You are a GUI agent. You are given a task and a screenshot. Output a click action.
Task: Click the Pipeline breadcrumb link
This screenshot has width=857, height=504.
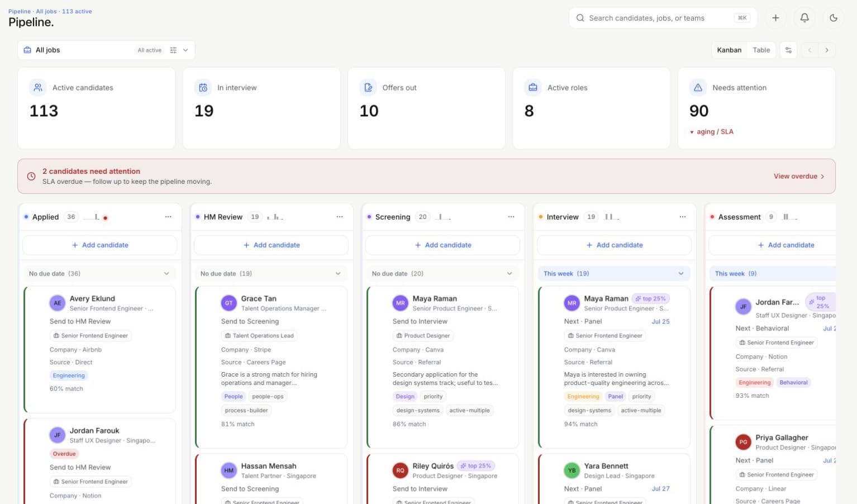20,11
